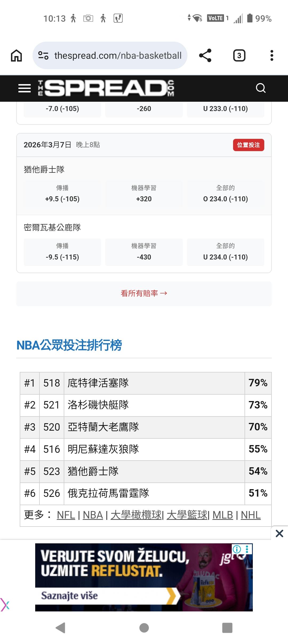Close the bottom advertisement with X
This screenshot has width=288, height=644.
pyautogui.click(x=279, y=533)
